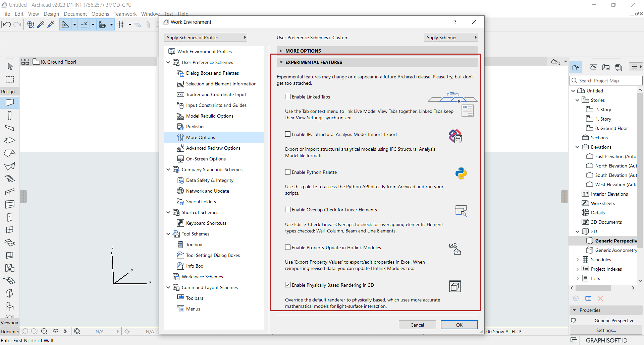Open the Document menu
644x345 pixels.
(x=75, y=14)
